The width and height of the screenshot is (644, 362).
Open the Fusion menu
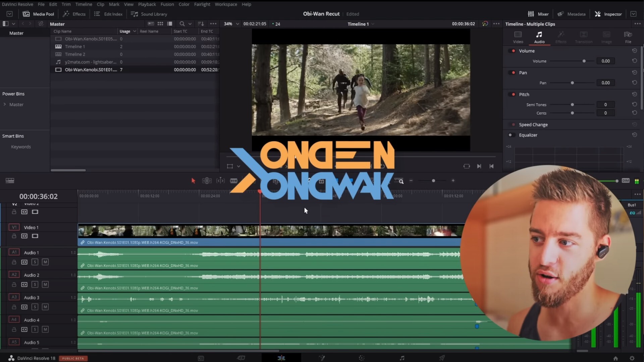(x=167, y=4)
